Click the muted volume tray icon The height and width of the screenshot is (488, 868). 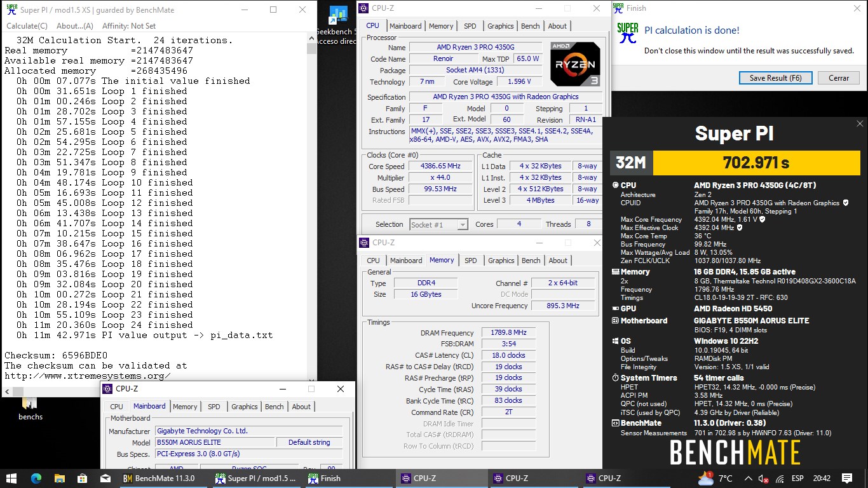764,478
